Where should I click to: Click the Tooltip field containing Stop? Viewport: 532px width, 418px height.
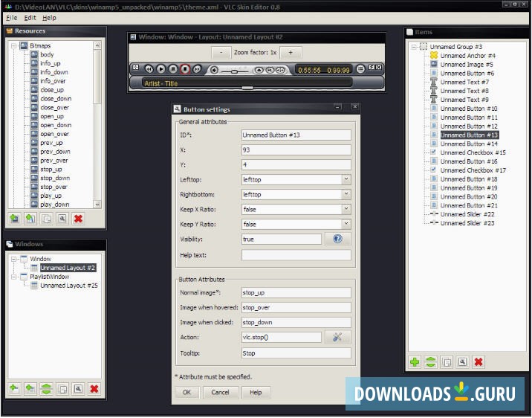point(296,353)
